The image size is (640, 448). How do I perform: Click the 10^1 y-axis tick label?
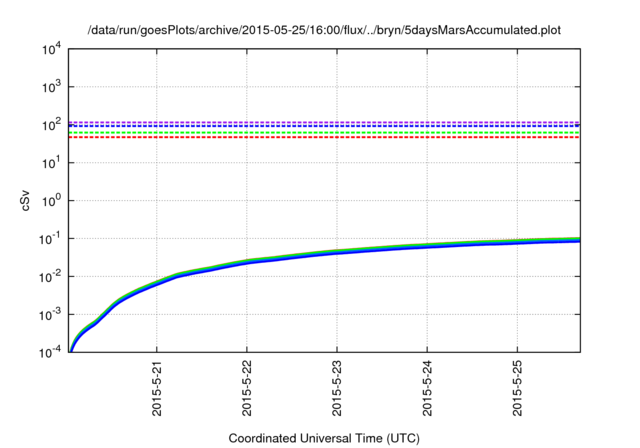click(51, 163)
